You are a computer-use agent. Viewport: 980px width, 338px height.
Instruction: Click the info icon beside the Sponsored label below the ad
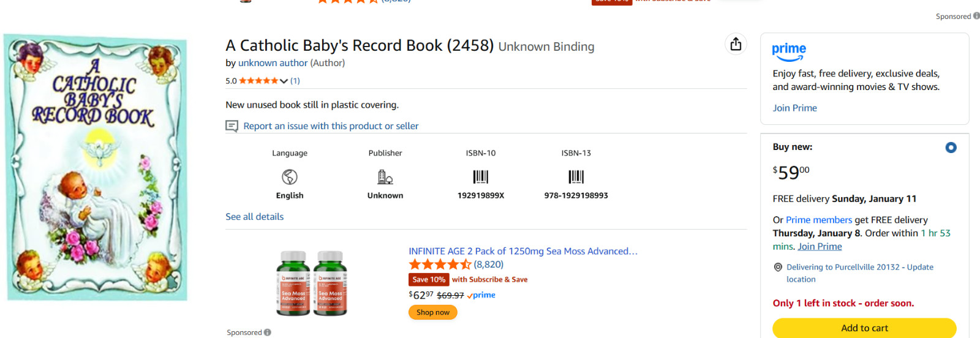coord(268,332)
